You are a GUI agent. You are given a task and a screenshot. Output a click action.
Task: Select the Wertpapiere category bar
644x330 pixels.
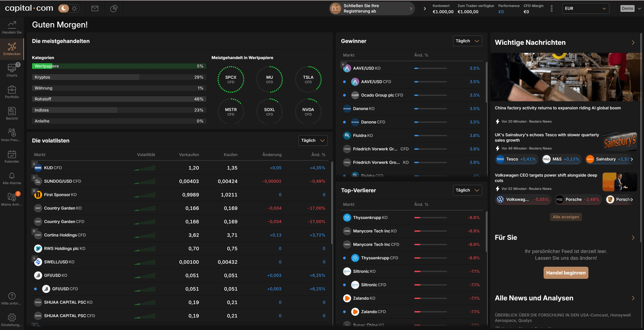tap(119, 66)
